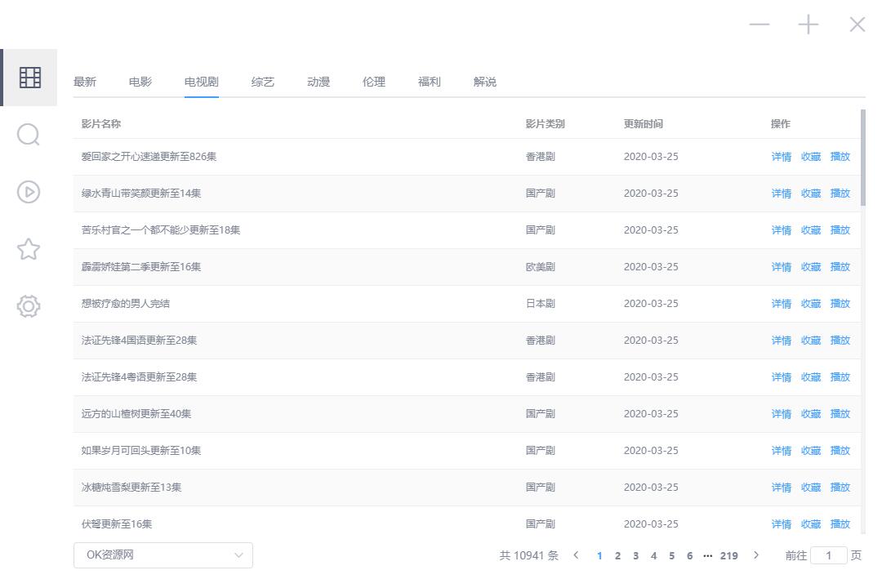Switch to the 解说 tab
This screenshot has width=882, height=588.
[484, 81]
